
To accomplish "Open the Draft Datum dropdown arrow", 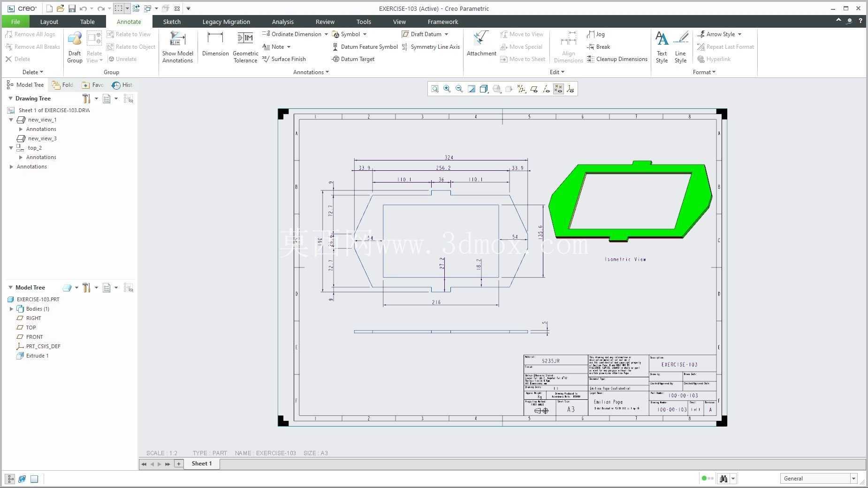I will coord(446,34).
